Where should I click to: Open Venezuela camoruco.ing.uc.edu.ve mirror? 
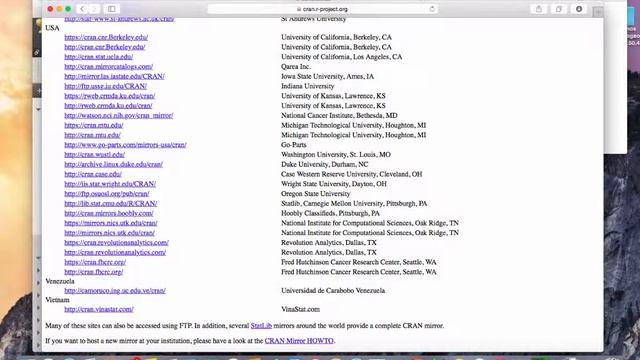115,291
